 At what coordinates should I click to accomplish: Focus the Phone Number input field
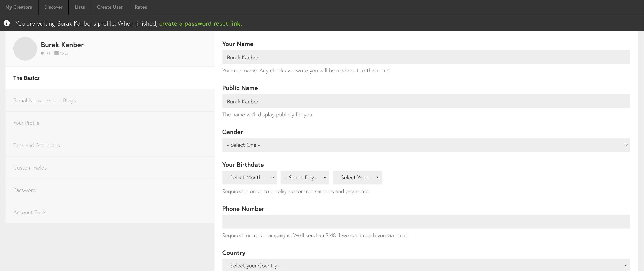pos(426,222)
